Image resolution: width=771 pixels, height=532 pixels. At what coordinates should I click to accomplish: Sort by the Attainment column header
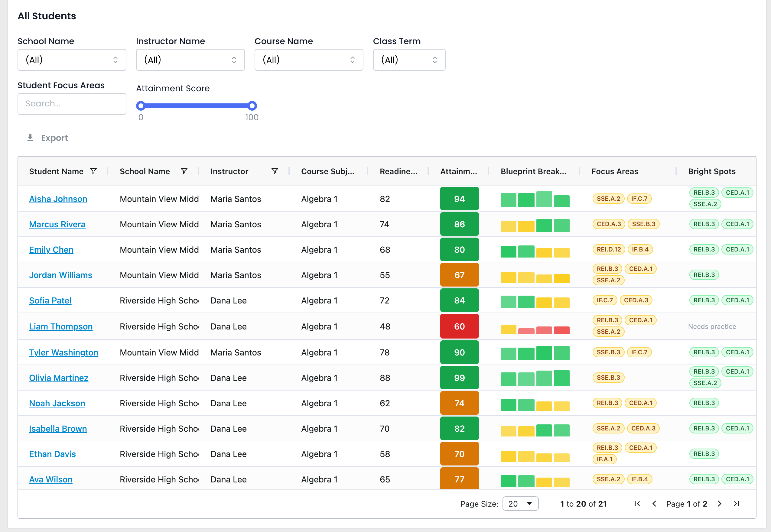pos(458,171)
